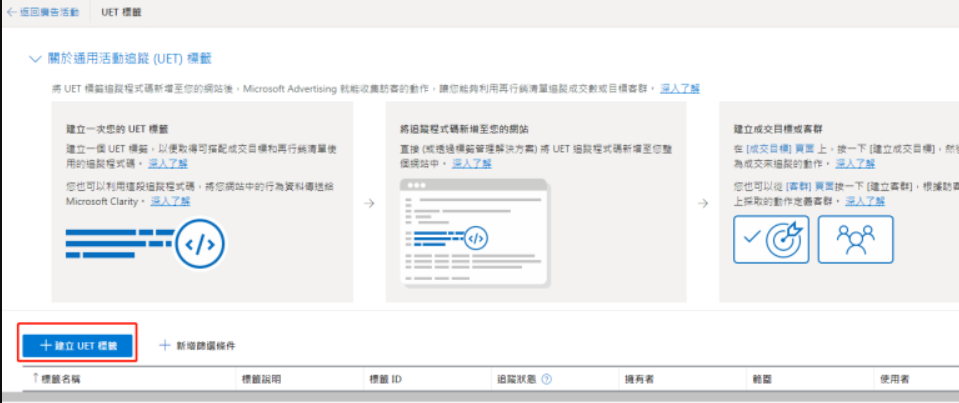Click the 建立 UET 標籤 button
The width and height of the screenshot is (959, 403).
pos(78,346)
